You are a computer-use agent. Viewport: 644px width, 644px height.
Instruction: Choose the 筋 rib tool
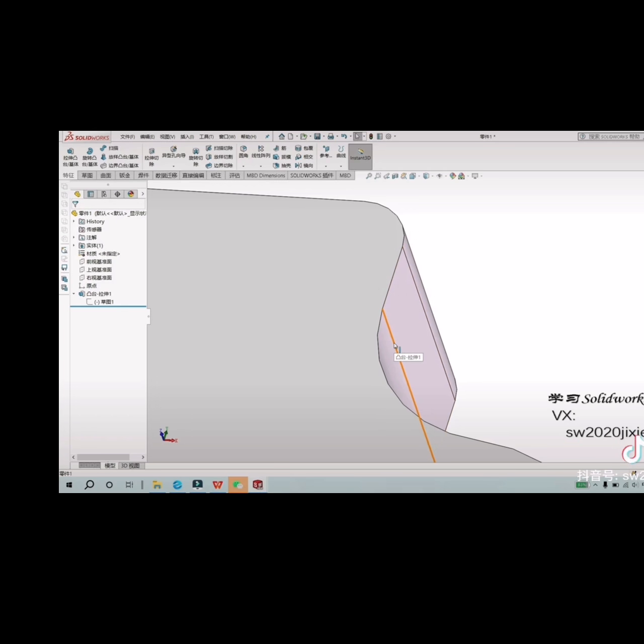pos(280,148)
